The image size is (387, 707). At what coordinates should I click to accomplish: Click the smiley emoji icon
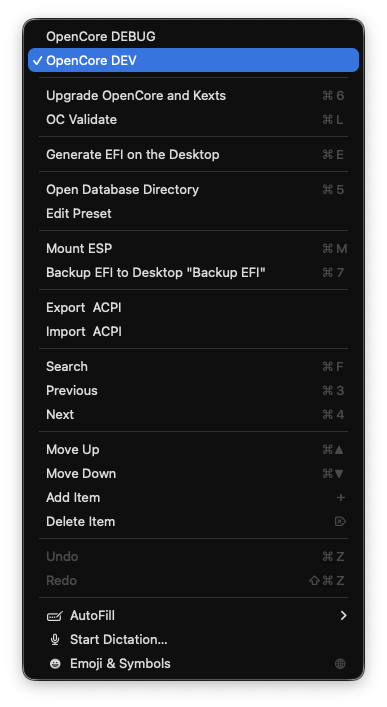point(55,664)
